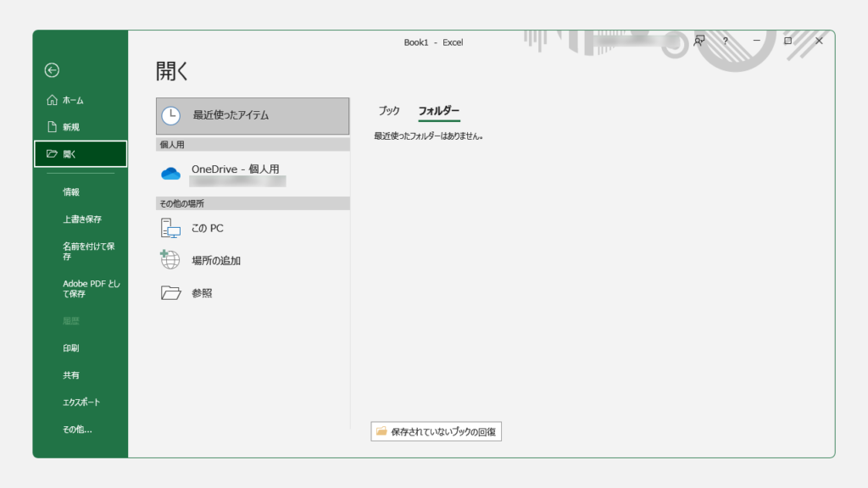Select 名前を付けて保存 in the sidebar
Screen dimensions: 868x488
[x=89, y=251]
